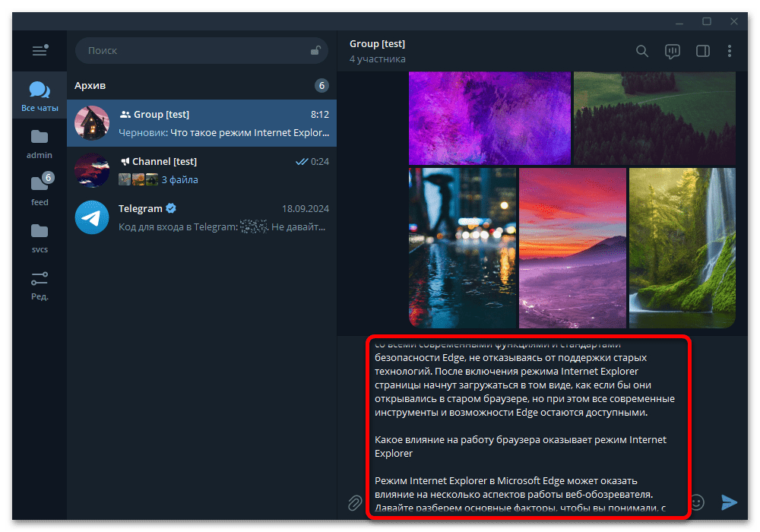Screen dimensions: 760x532
Task: Click the read checkmarks on Channel [test]
Action: click(302, 161)
